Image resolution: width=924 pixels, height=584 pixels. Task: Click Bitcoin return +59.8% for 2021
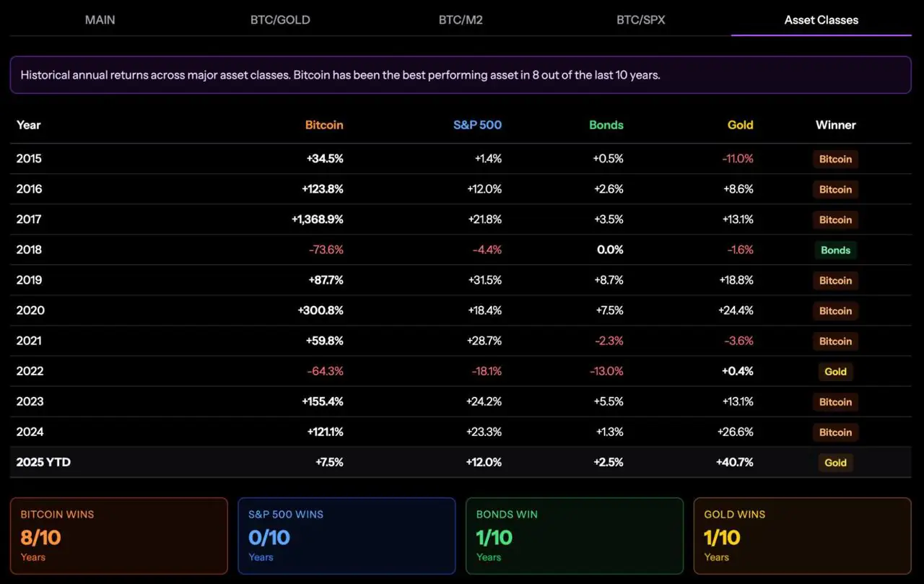click(325, 341)
